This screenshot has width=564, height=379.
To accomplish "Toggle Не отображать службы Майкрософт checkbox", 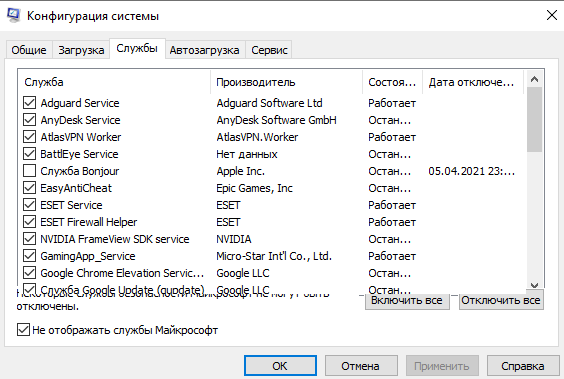I will [23, 330].
